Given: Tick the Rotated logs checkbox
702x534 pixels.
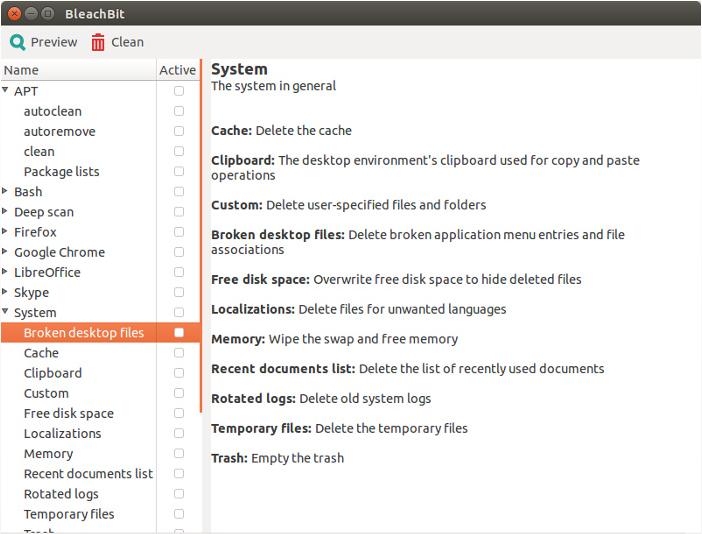Looking at the screenshot, I should click(179, 494).
